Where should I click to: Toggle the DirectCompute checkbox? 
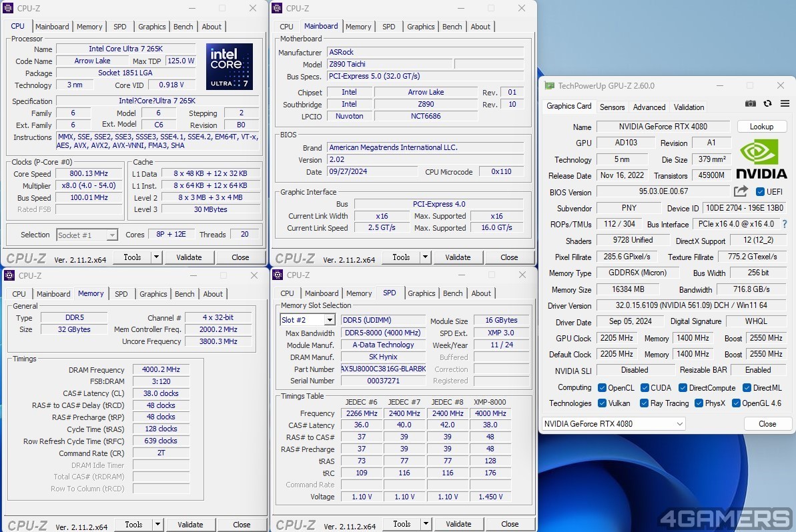pos(683,387)
